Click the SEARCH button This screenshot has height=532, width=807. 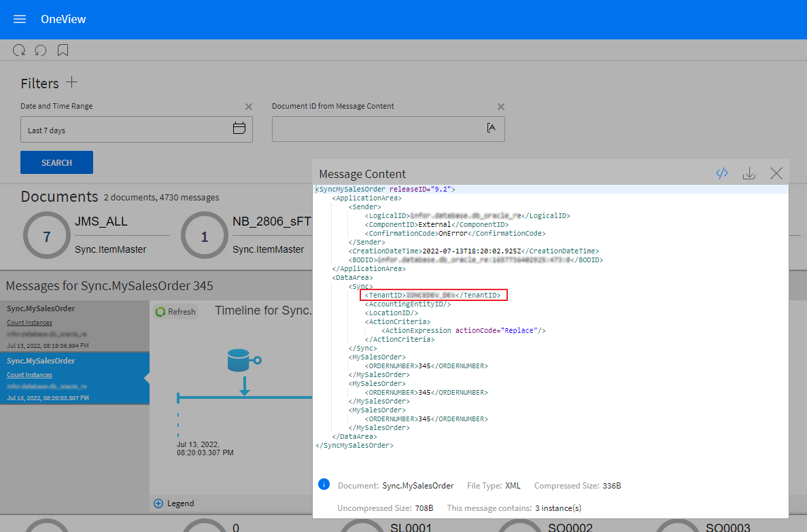(x=56, y=162)
